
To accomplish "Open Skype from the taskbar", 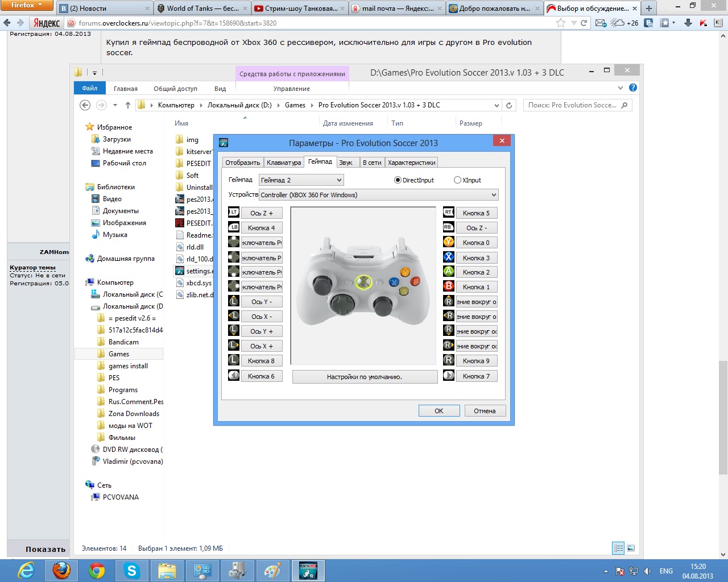I will point(132,570).
